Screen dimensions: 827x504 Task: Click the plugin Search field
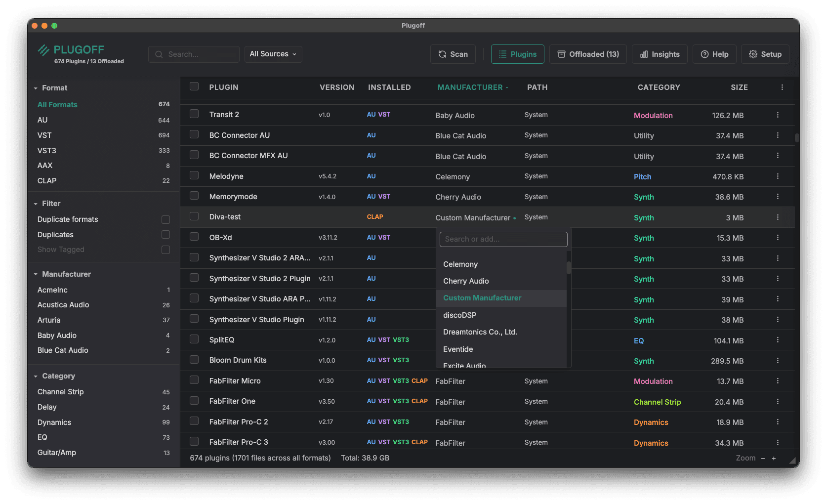[194, 54]
